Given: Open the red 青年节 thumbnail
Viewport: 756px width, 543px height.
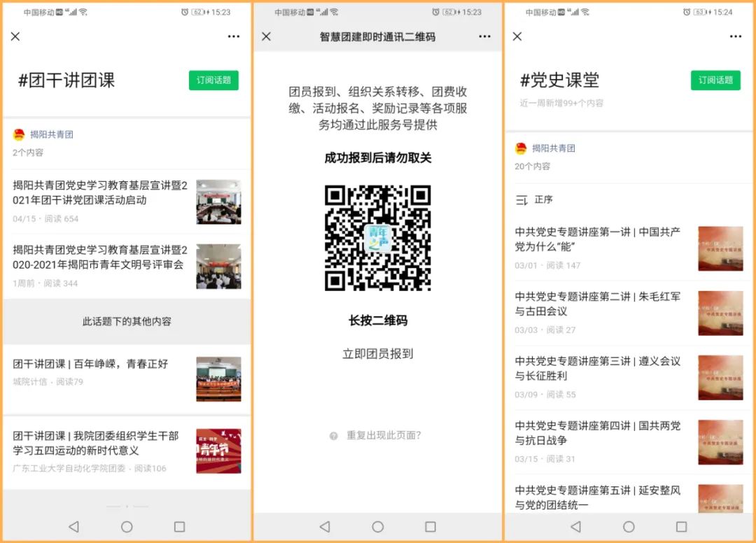Looking at the screenshot, I should click(x=218, y=451).
